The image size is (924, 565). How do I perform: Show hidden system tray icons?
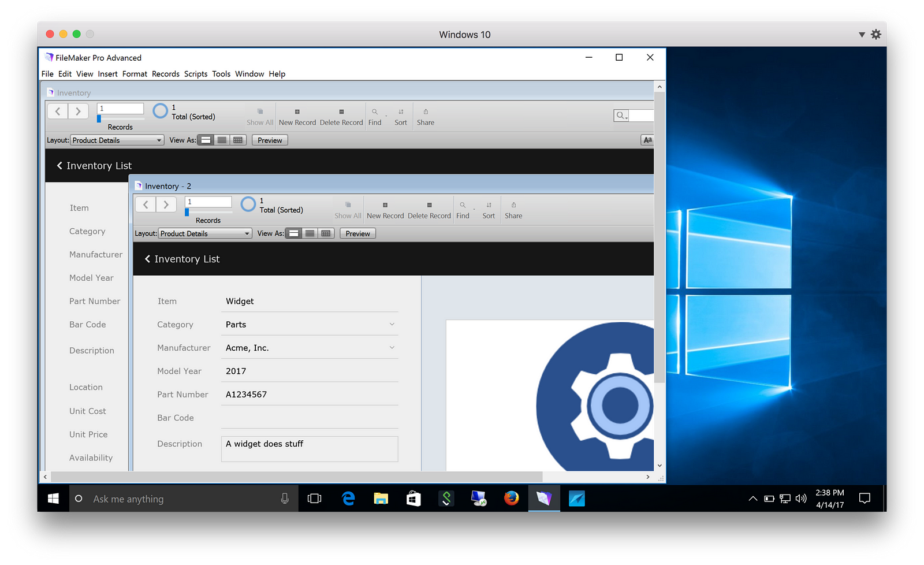(752, 499)
